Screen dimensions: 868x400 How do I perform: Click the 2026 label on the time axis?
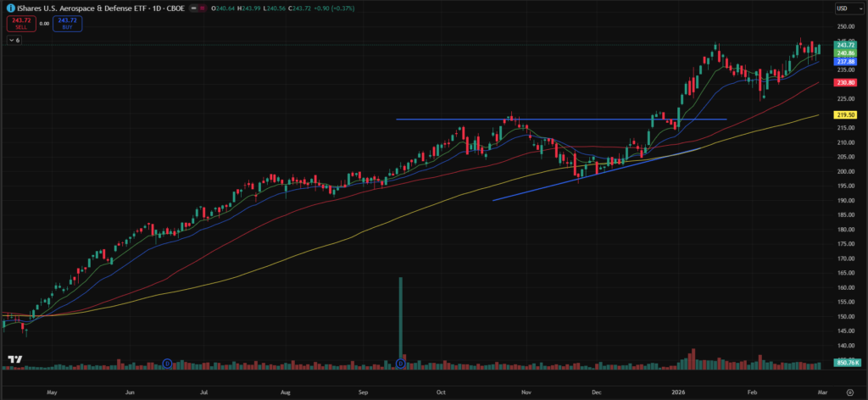pos(678,393)
